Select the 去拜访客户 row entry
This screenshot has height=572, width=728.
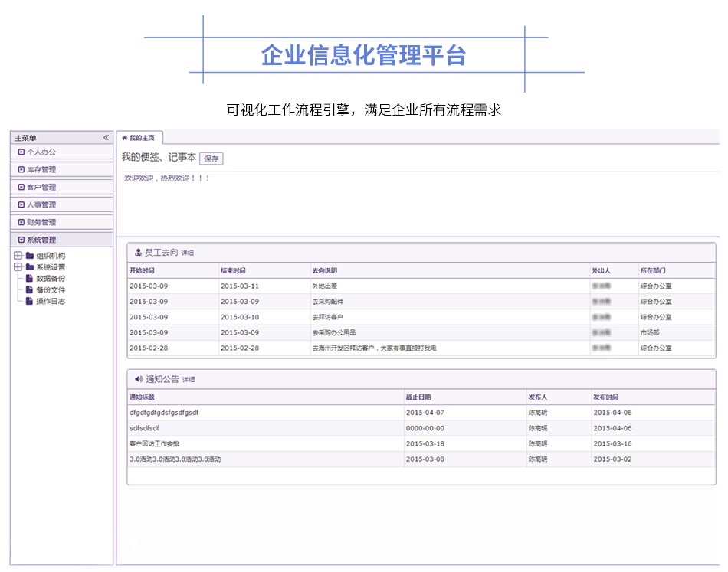328,317
